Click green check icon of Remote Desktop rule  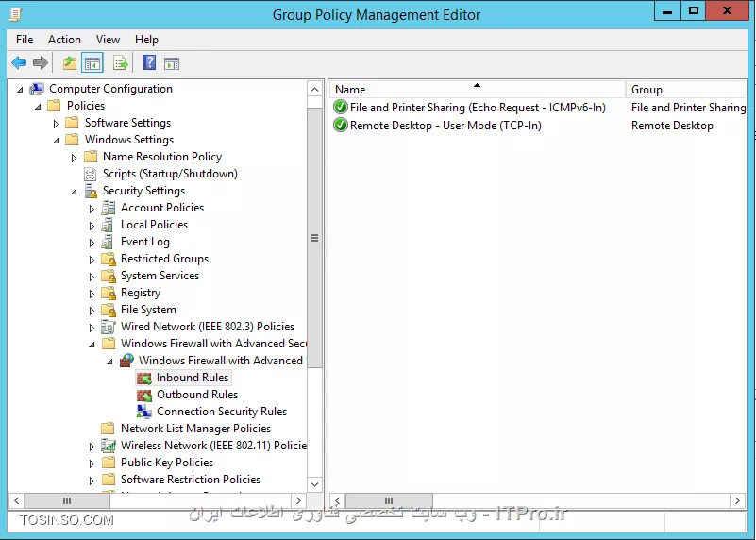tap(341, 126)
